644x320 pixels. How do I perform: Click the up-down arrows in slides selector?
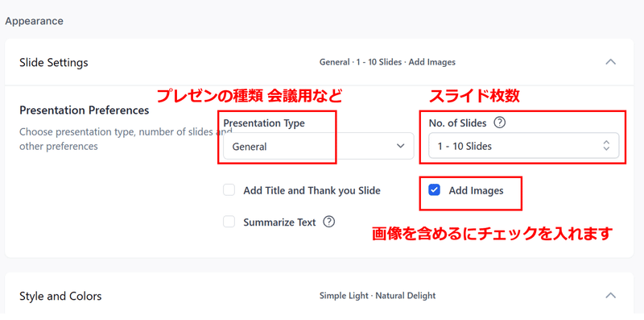(606, 146)
